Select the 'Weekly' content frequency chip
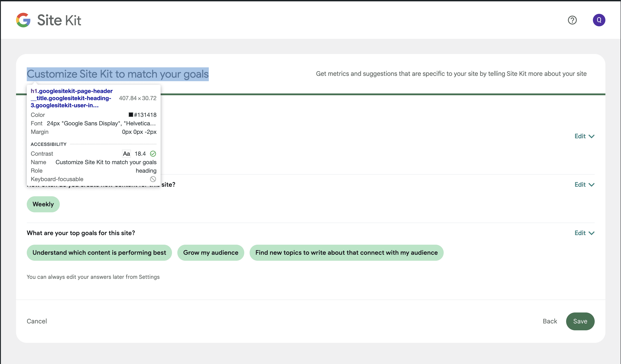 coord(43,204)
